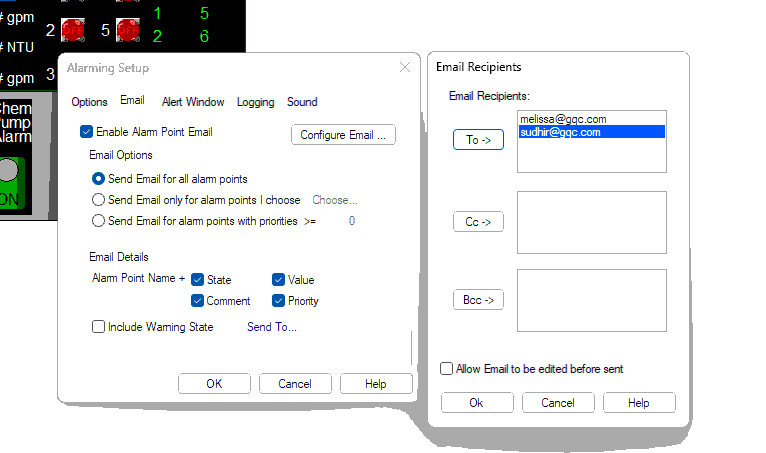Enable Include Warning State option

pyautogui.click(x=98, y=326)
